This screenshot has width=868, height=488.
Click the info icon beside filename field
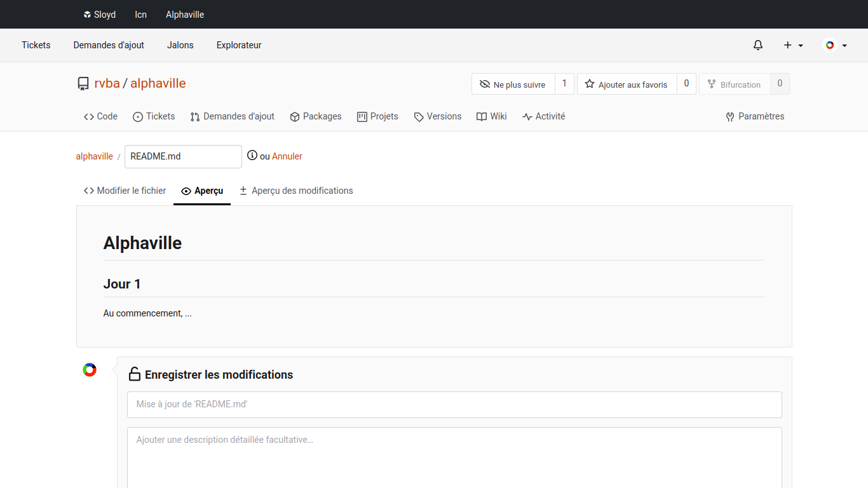252,156
